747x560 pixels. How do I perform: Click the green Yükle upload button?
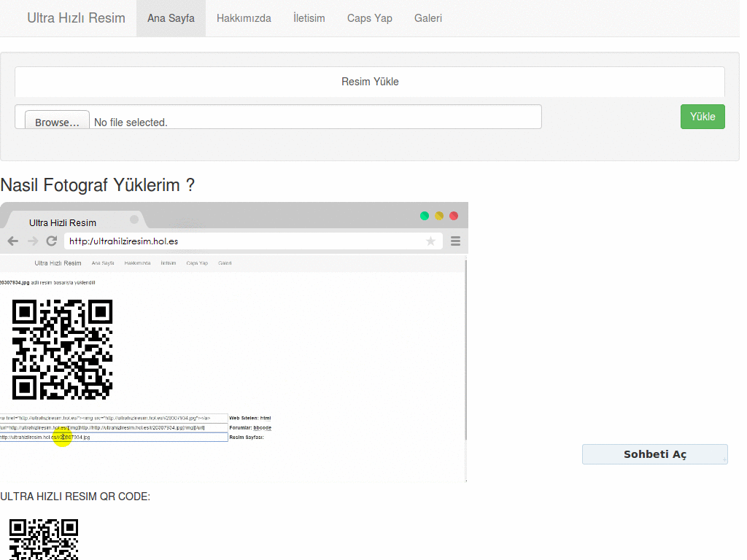(x=703, y=117)
